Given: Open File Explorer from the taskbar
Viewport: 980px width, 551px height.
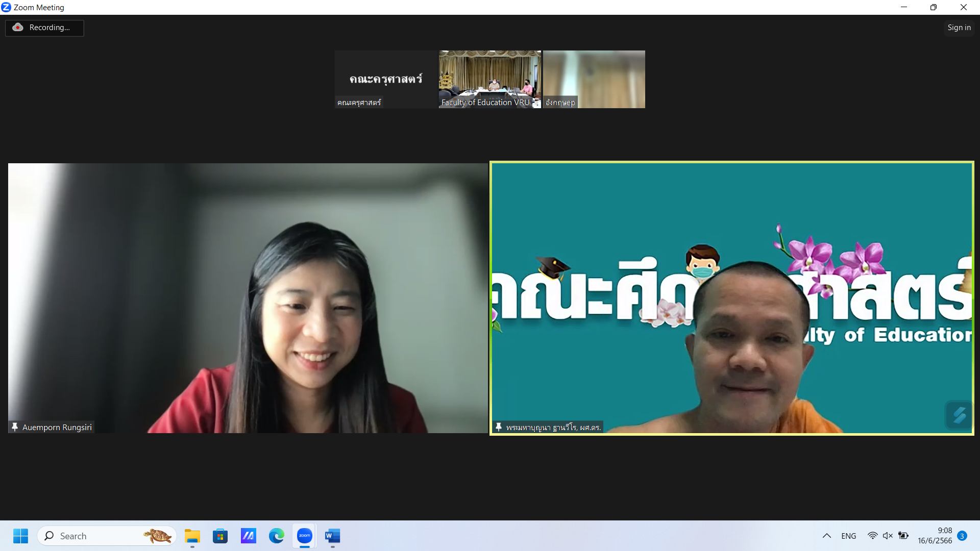Looking at the screenshot, I should (192, 536).
